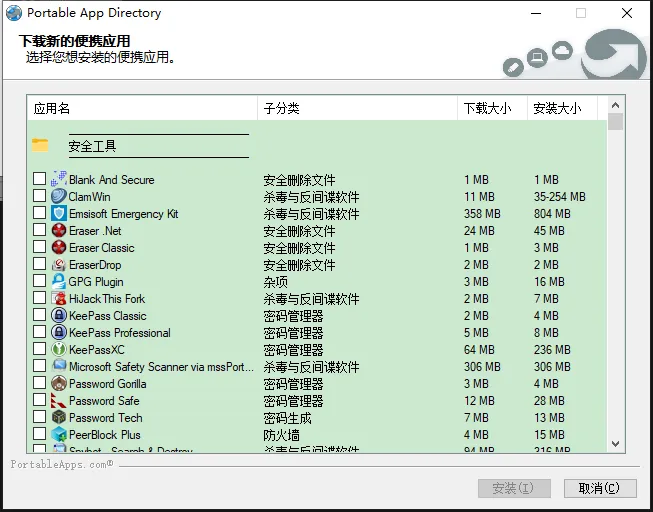Click the 35-254 MB install size
Image resolution: width=653 pixels, height=512 pixels.
pos(560,197)
